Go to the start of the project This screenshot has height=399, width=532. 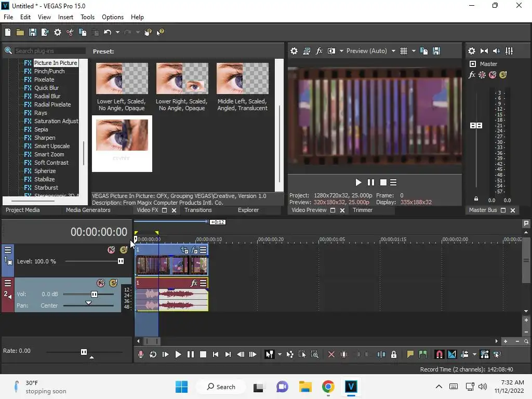point(216,354)
